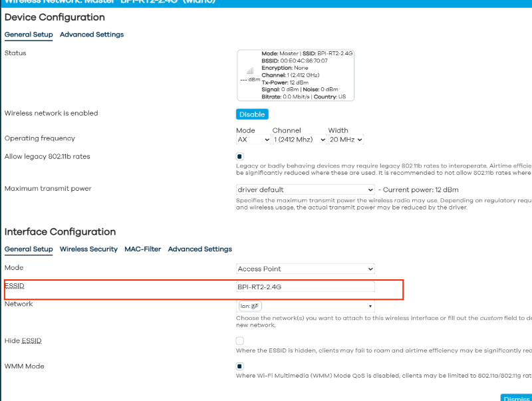532x401 pixels.
Task: Expand the Network selection dropdown arrow
Action: [370, 306]
